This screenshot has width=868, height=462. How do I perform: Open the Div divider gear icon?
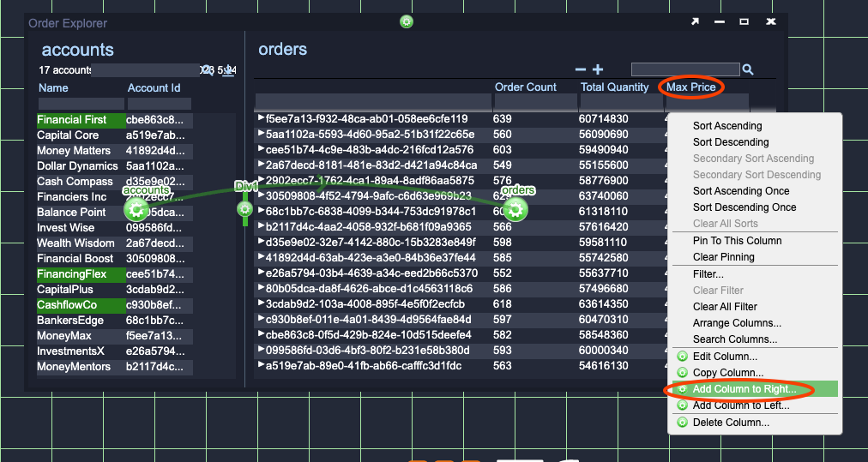point(244,208)
